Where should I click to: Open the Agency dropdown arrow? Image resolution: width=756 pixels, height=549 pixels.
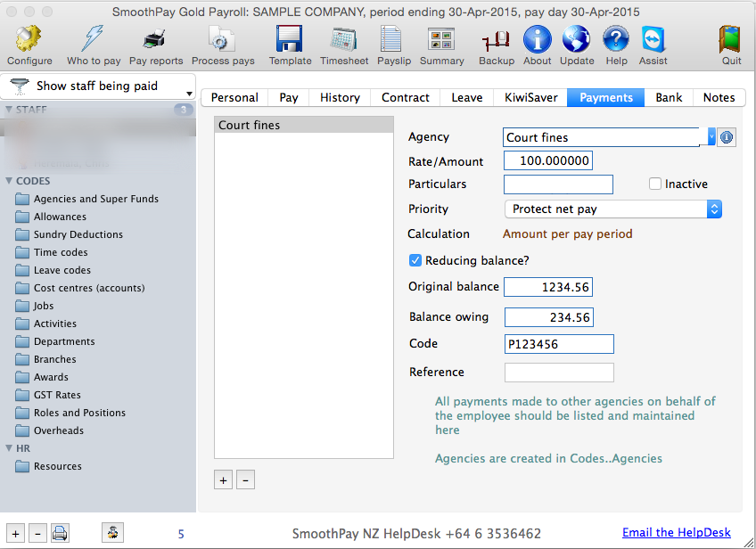point(711,137)
